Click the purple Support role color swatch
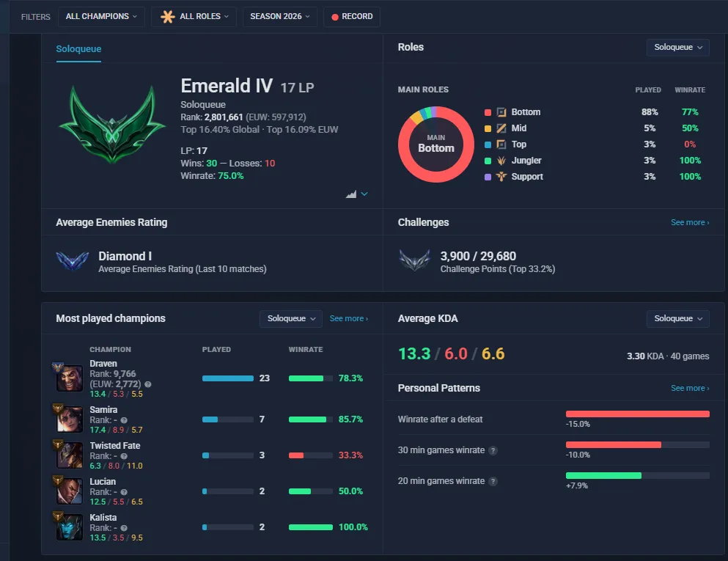Image resolution: width=728 pixels, height=561 pixels. point(488,177)
